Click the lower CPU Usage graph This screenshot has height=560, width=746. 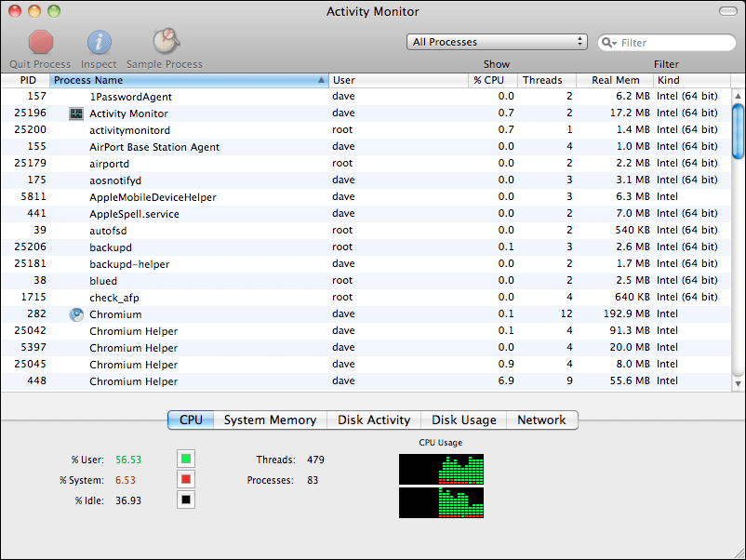441,502
